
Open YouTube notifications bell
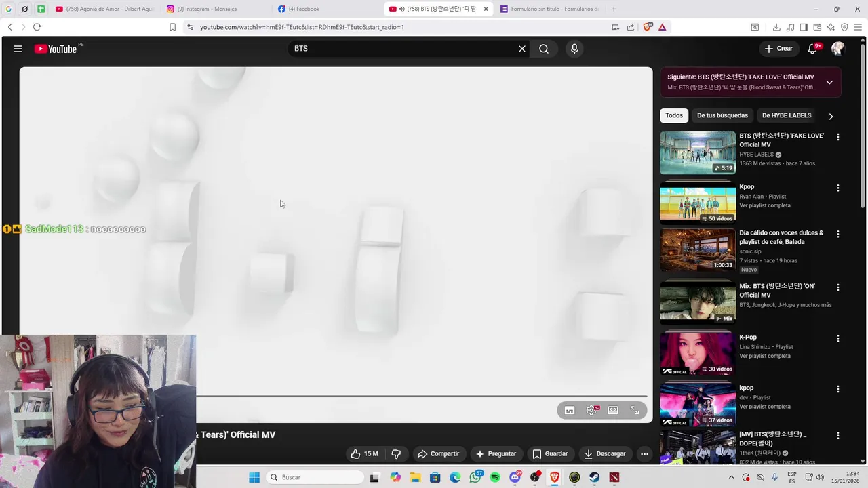click(812, 49)
